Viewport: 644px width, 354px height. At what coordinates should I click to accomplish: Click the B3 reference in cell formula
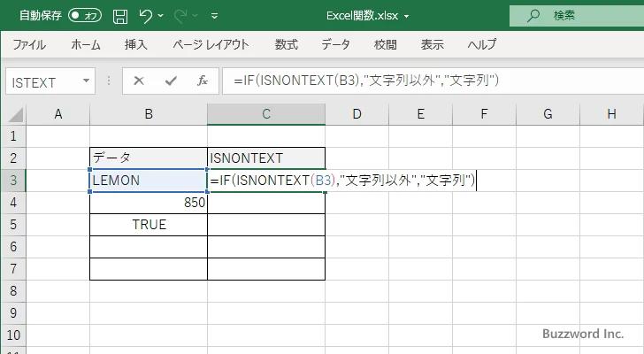(323, 181)
